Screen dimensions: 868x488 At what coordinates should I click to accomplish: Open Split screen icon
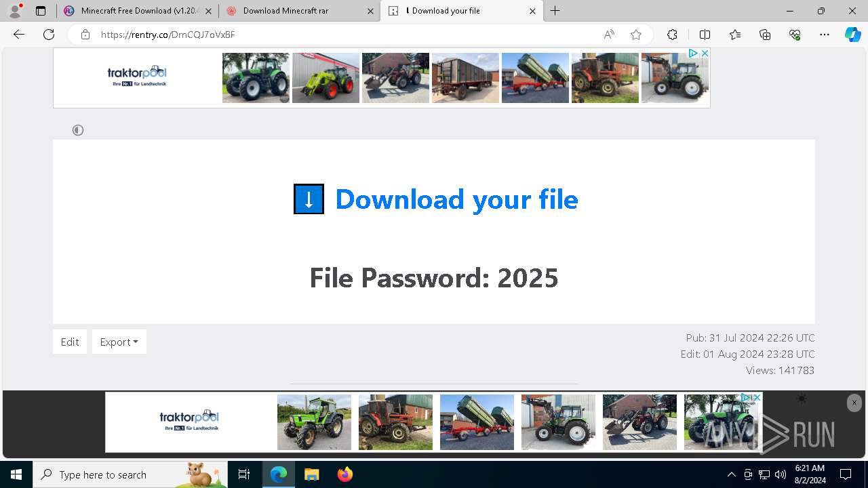[x=705, y=35]
